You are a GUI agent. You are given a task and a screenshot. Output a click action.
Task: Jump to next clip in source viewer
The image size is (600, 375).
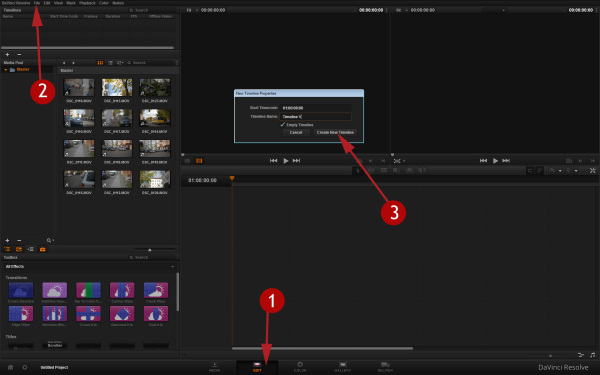coord(296,161)
